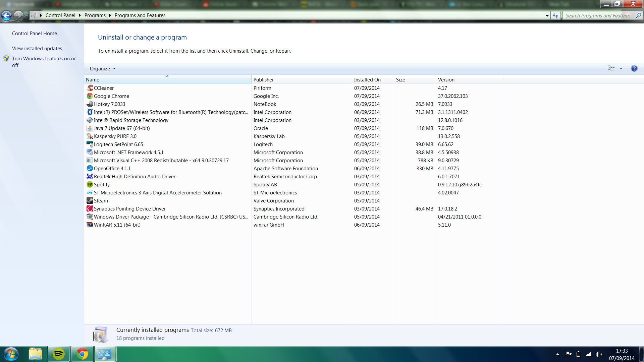Click the Show desktop strip at taskbar end
Screen dimensions: 644x362
pos(641,354)
